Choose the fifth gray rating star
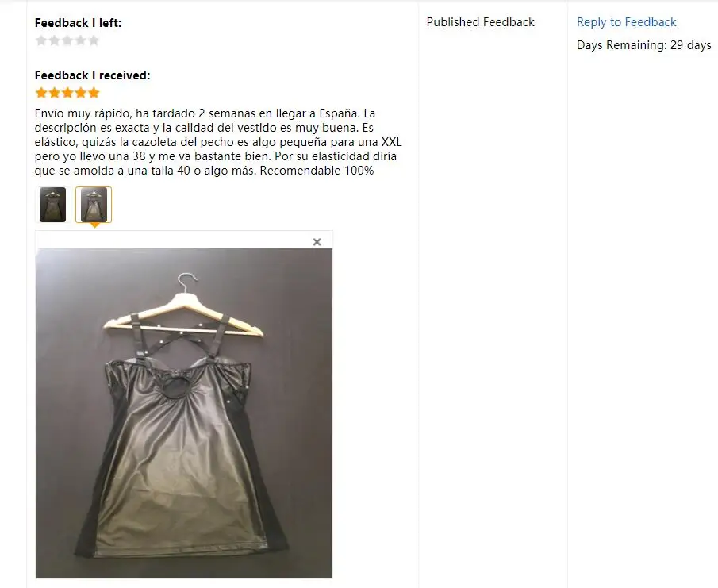Viewport: 718px width, 588px height. (x=94, y=40)
